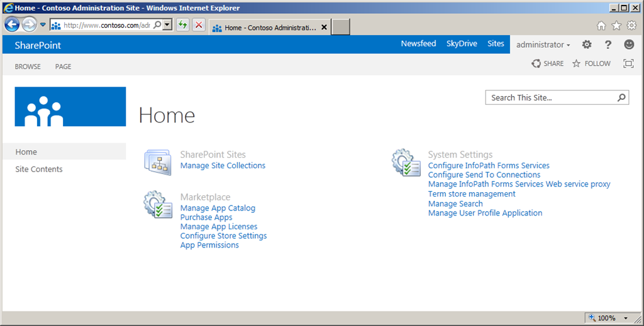
Task: Click the address bar URL field
Action: [x=106, y=25]
